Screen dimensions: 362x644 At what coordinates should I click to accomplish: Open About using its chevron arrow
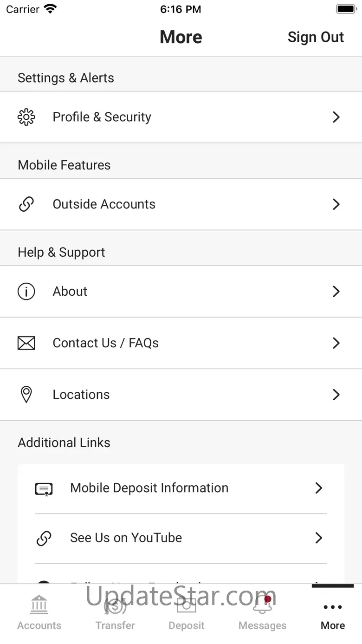pyautogui.click(x=336, y=292)
